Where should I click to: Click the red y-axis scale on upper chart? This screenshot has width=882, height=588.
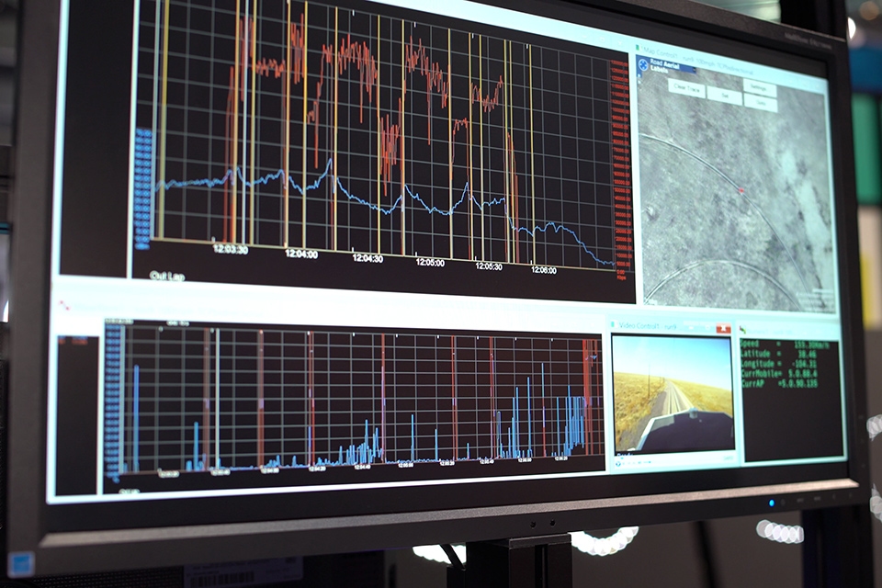pyautogui.click(x=621, y=169)
